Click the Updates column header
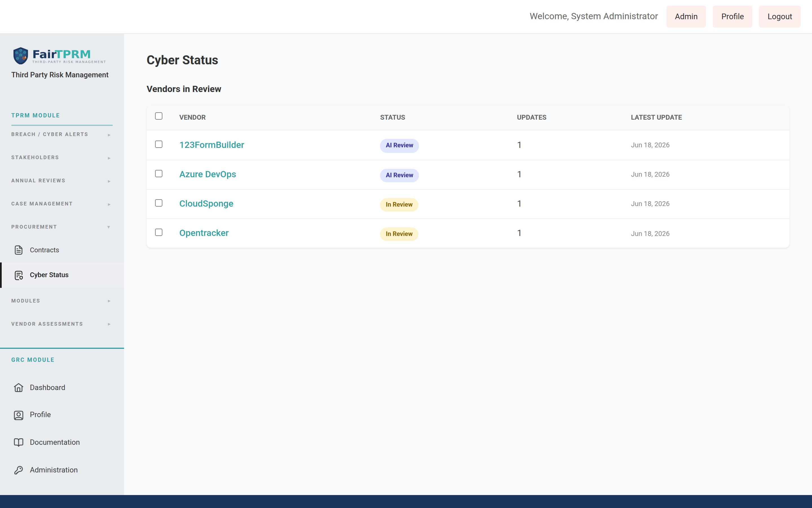Viewport: 812px width, 508px height. click(531, 117)
